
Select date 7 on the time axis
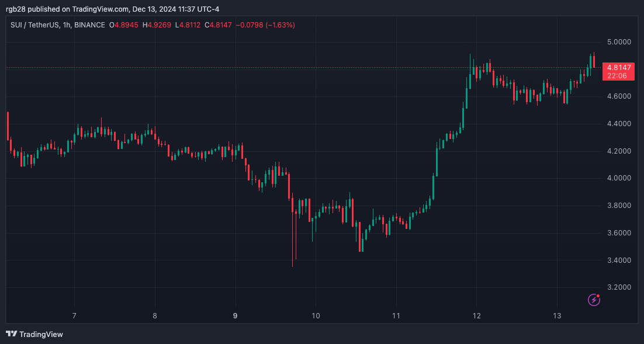coord(74,316)
